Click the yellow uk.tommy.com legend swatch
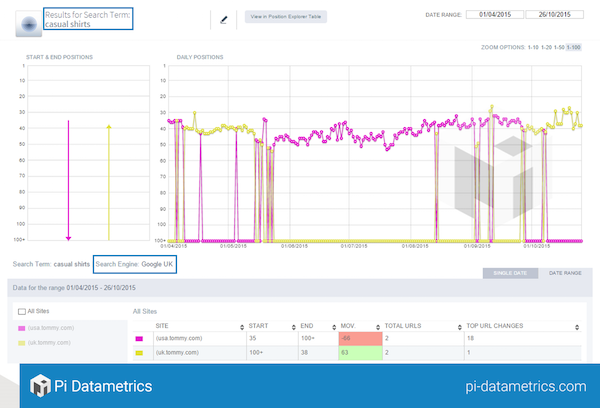600x408 pixels. 24,342
